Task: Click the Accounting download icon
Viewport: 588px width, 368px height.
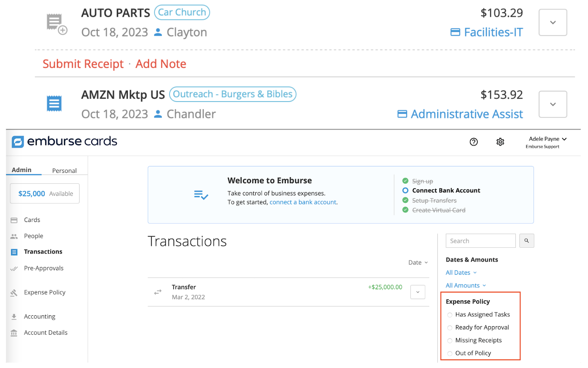Action: click(14, 316)
